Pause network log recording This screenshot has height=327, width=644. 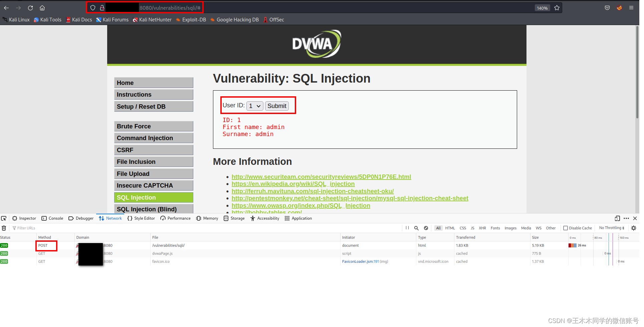pos(407,228)
